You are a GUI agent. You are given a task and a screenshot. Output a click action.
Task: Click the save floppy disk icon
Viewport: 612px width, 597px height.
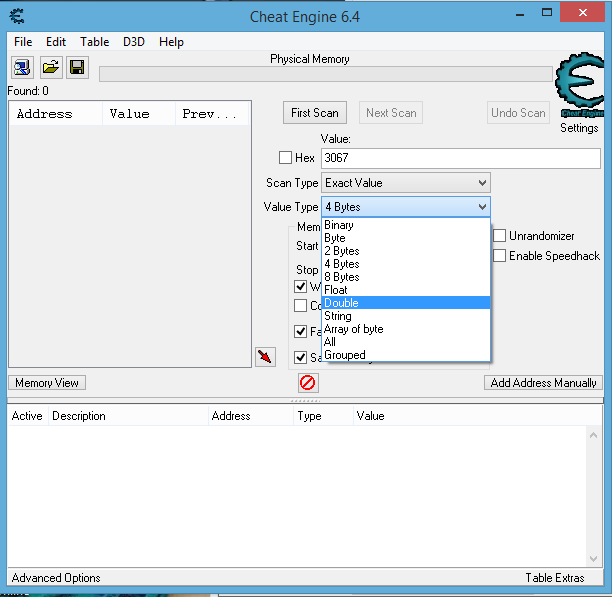coord(77,68)
